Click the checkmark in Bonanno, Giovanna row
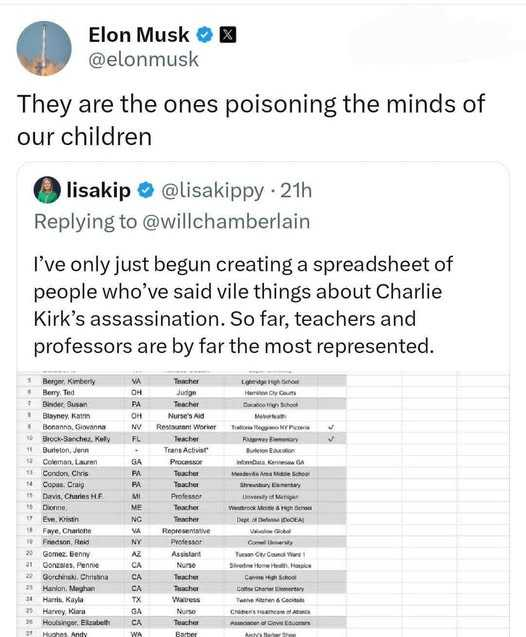Image resolution: width=526 pixels, height=637 pixels. tap(331, 427)
